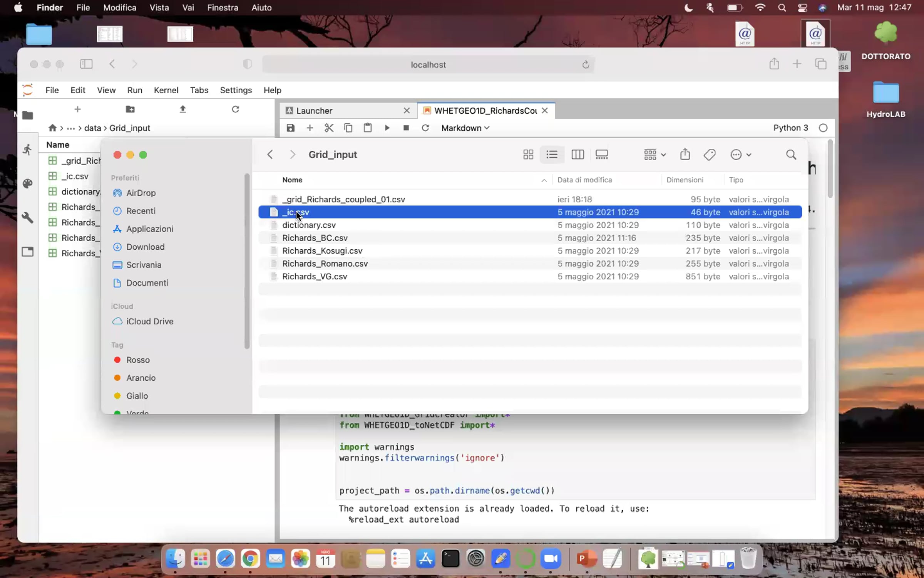Select Richards_BC.csv in Finder

coord(530,238)
